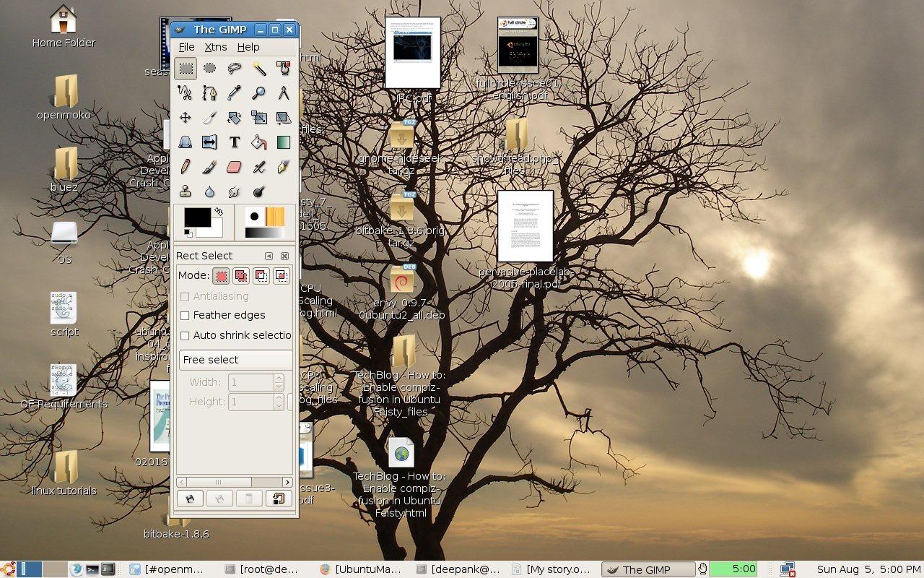Select the Zoom magnifier tool

pos(259,93)
